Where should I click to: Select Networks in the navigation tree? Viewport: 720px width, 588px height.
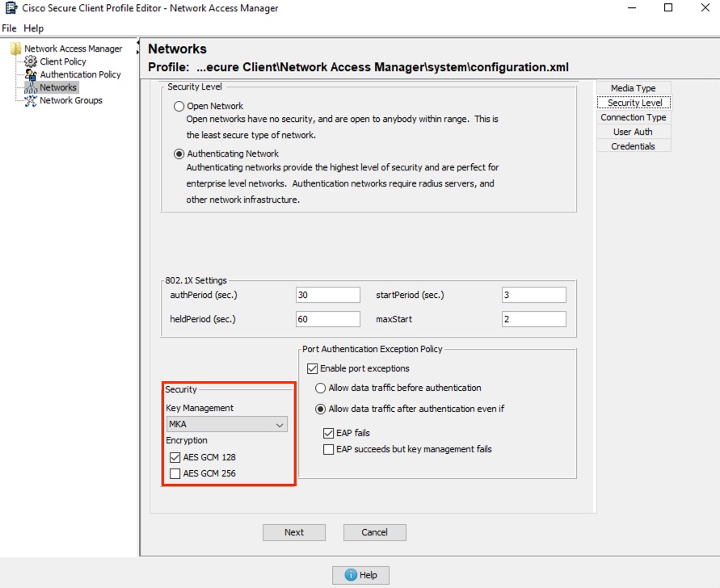(58, 87)
